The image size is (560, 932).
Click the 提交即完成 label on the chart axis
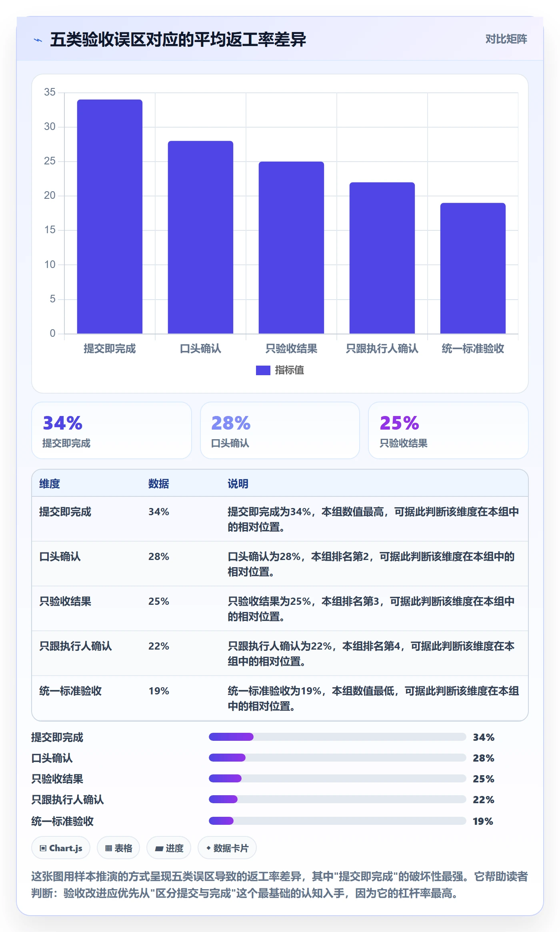110,349
